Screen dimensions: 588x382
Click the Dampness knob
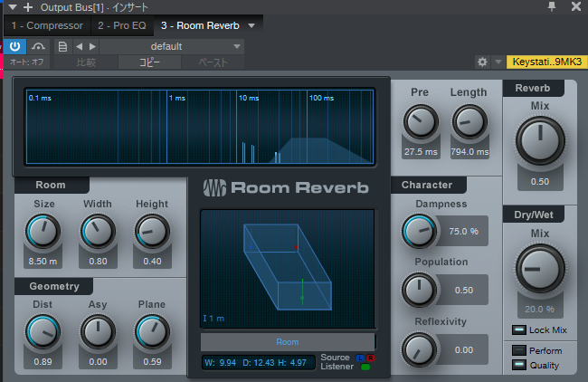[x=419, y=231]
